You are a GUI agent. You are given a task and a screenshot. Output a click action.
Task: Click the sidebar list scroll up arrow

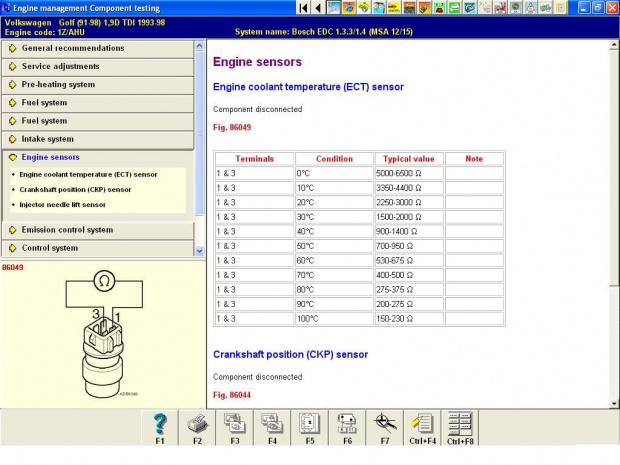pos(199,46)
